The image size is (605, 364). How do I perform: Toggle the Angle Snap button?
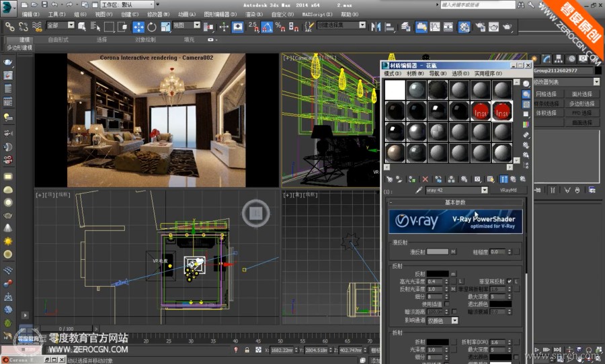click(267, 27)
